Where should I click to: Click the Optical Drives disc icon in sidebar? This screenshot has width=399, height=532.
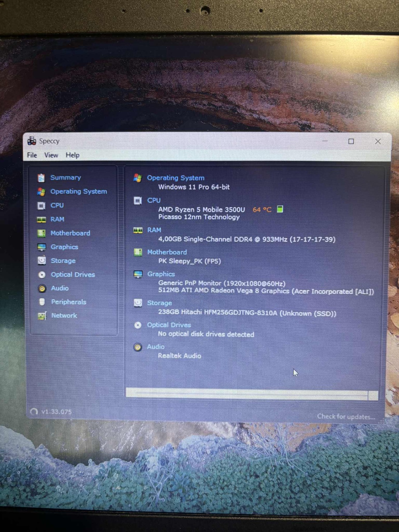42,275
